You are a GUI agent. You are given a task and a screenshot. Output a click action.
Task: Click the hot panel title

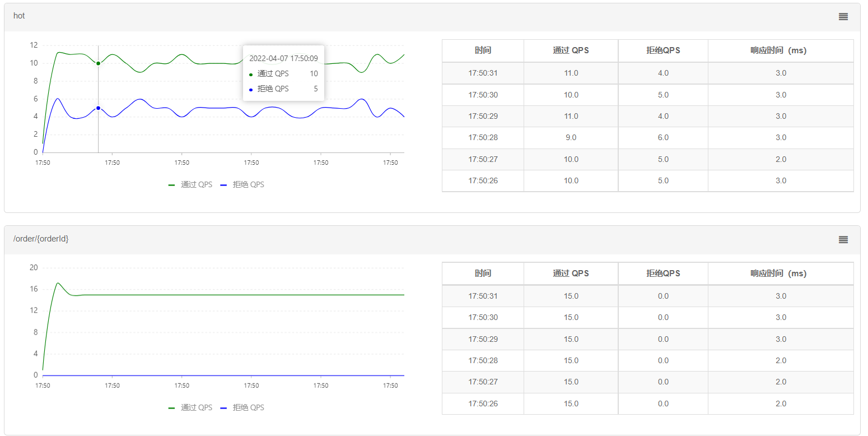point(20,16)
